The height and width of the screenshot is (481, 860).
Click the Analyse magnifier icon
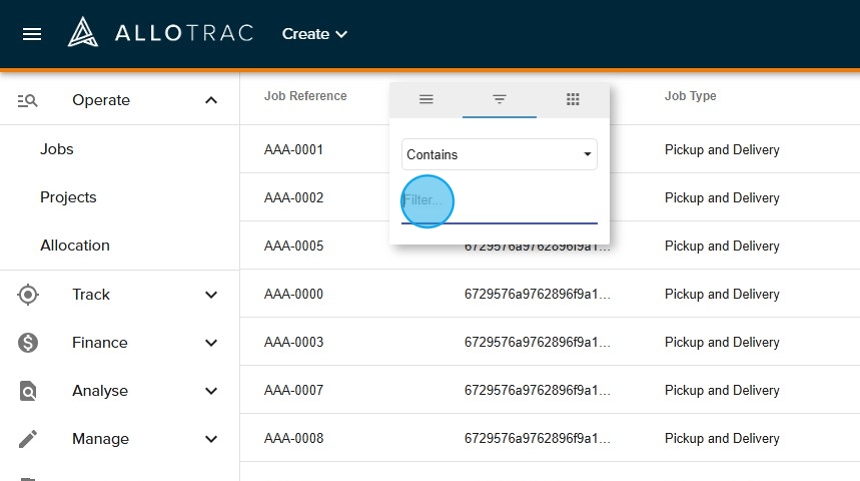[28, 391]
